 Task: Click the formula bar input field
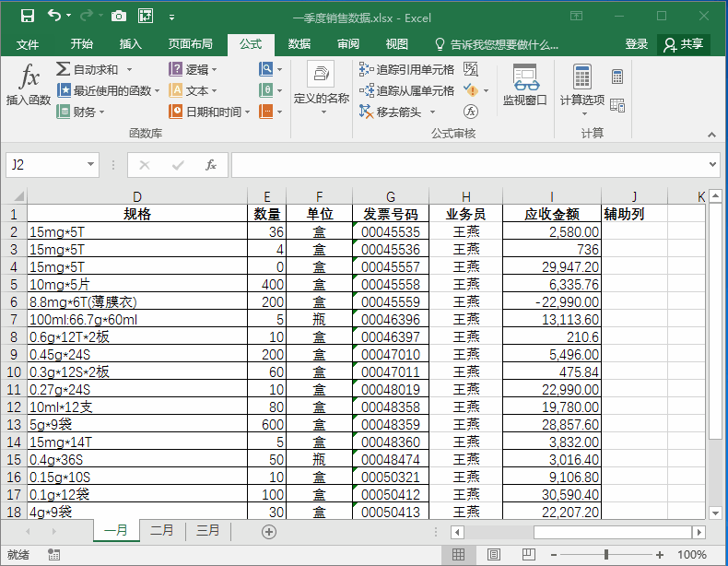pyautogui.click(x=469, y=164)
